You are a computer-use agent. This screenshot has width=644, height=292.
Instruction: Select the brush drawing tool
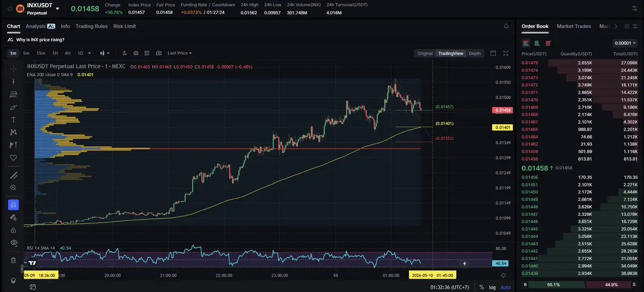pyautogui.click(x=13, y=107)
